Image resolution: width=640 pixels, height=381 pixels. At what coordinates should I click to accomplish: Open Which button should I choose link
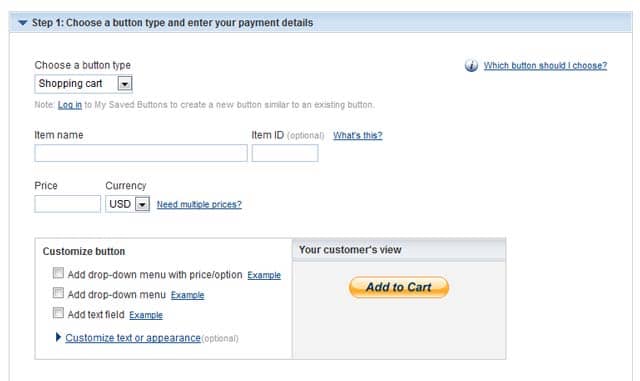[545, 65]
